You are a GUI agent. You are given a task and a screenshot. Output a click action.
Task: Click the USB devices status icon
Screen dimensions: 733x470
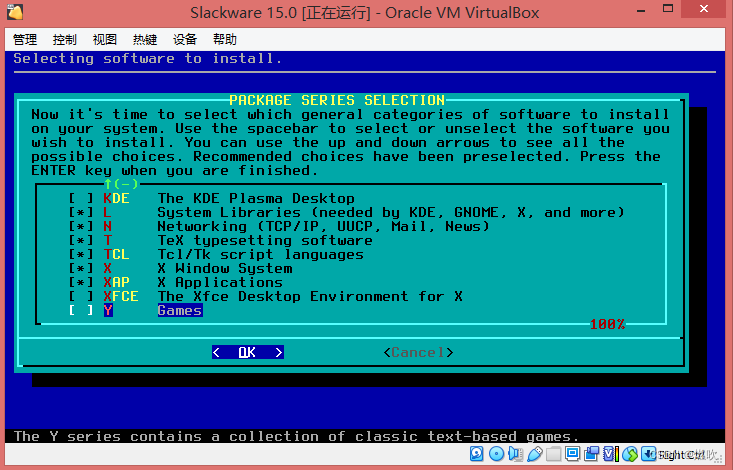pyautogui.click(x=535, y=454)
